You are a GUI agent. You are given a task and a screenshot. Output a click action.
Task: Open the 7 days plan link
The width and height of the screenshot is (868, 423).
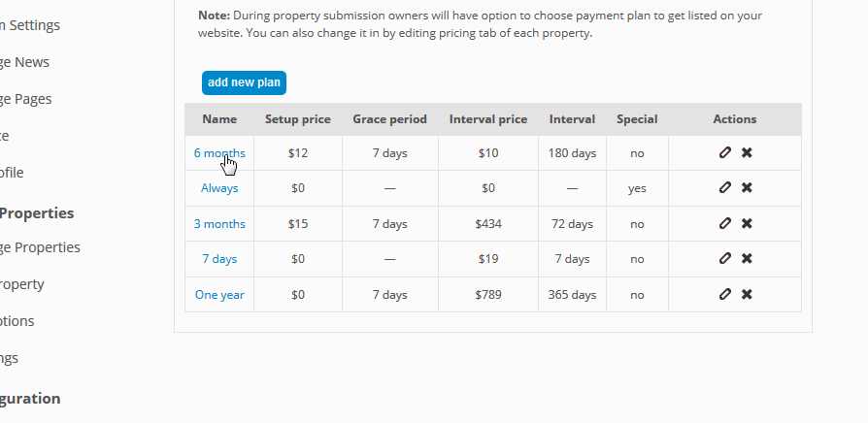click(x=219, y=259)
